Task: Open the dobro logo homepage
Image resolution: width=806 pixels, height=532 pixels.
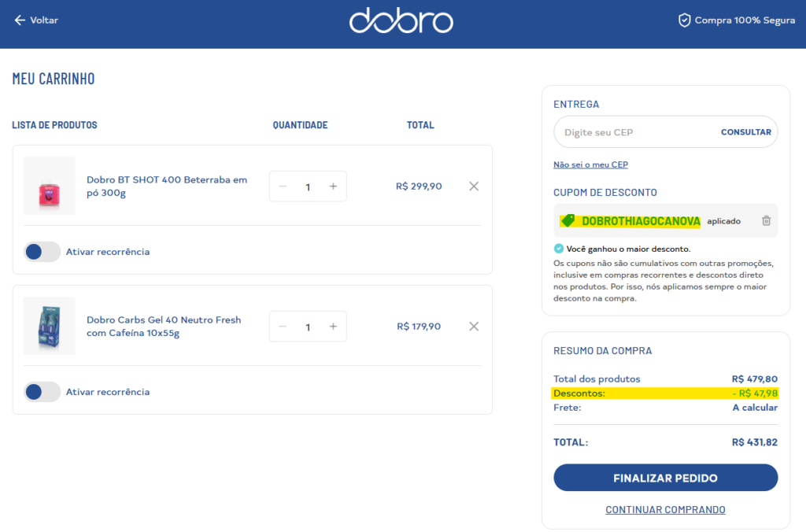Action: [x=401, y=20]
